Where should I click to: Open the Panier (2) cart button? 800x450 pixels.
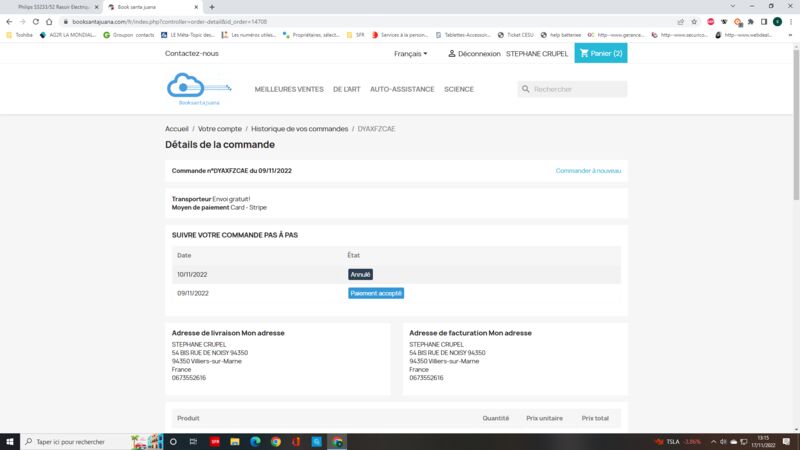click(601, 53)
